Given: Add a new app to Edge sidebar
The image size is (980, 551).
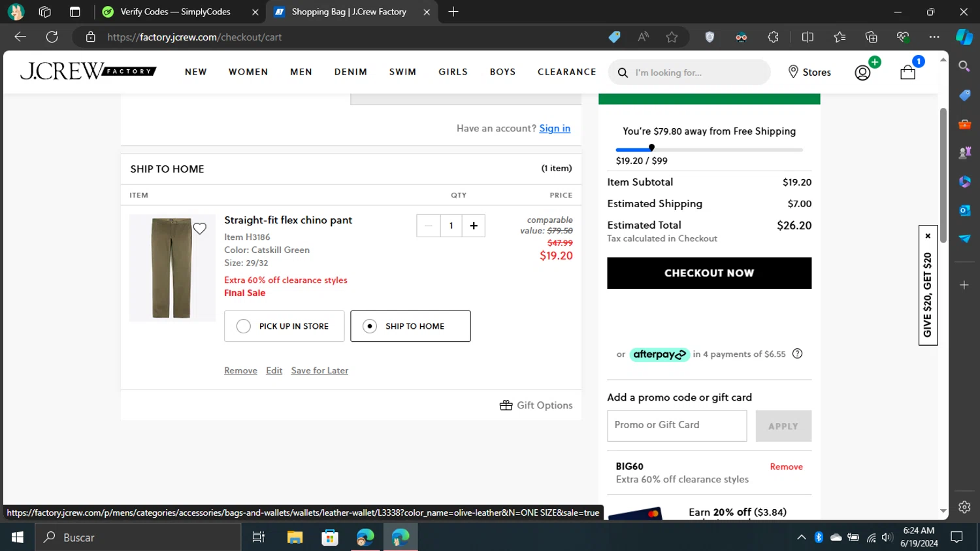Looking at the screenshot, I should coord(964,285).
